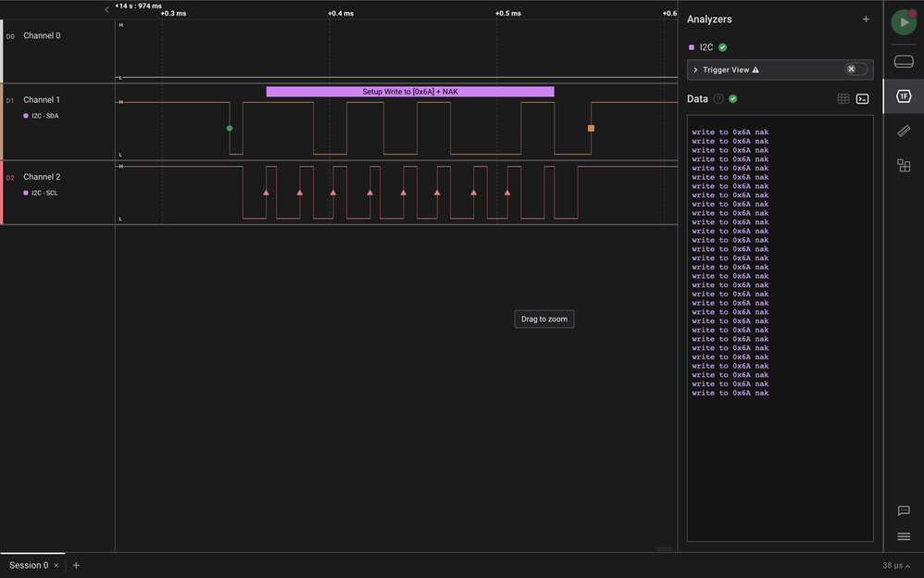Click the Data help question mark icon
The width and height of the screenshot is (924, 578).
(718, 99)
